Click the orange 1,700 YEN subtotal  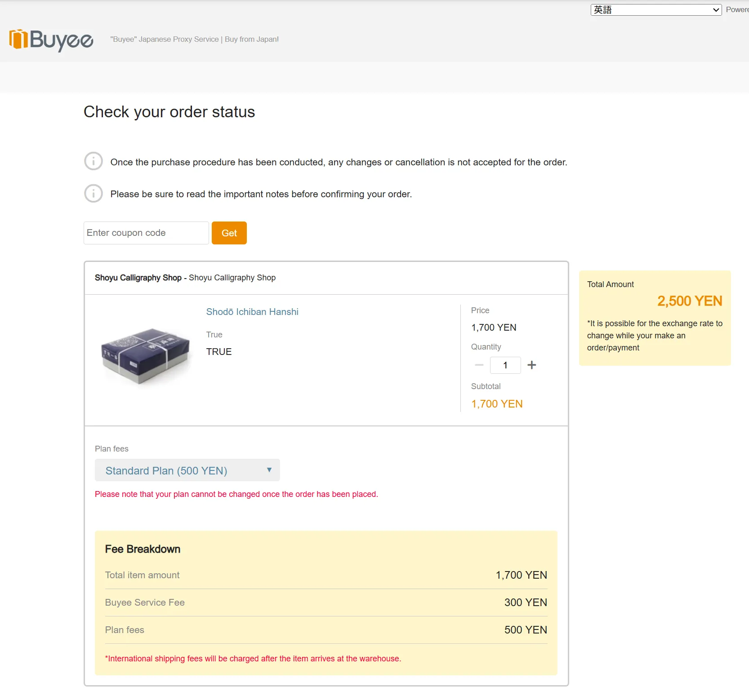point(497,404)
